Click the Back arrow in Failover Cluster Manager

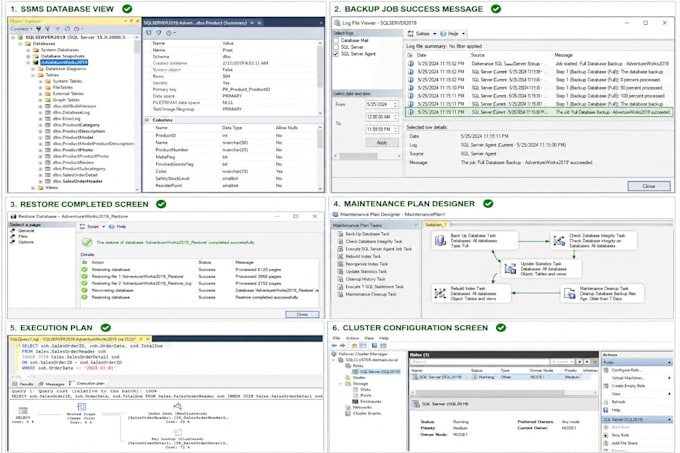tap(334, 345)
